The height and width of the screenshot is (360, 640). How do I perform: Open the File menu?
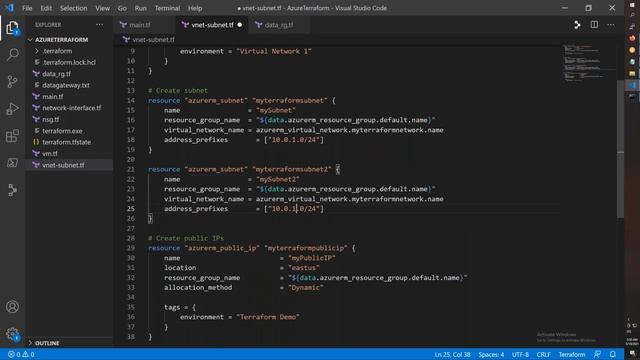click(x=27, y=8)
